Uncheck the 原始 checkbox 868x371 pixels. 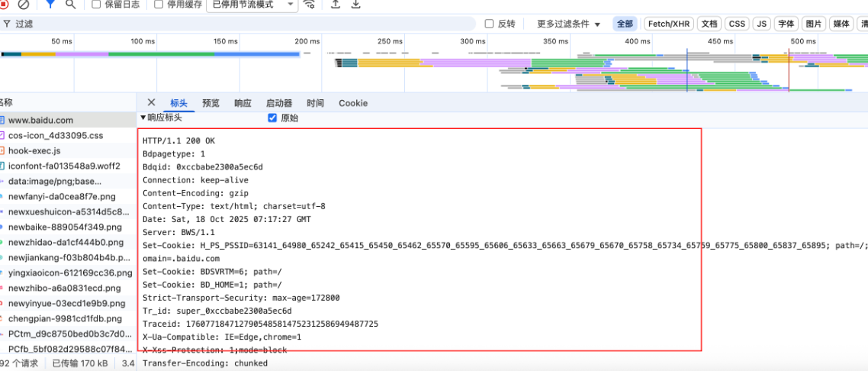tap(272, 118)
